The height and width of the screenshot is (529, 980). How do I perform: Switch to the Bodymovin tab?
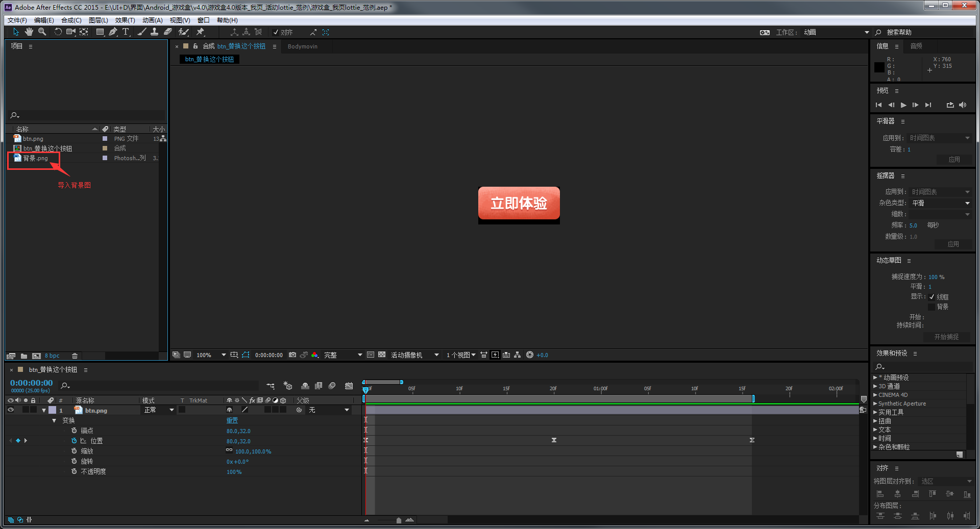pyautogui.click(x=303, y=46)
